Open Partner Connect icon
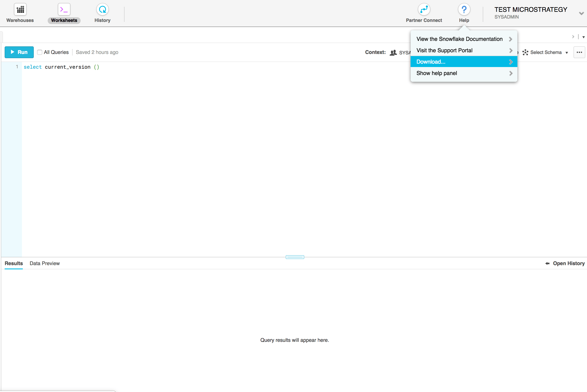 [424, 9]
